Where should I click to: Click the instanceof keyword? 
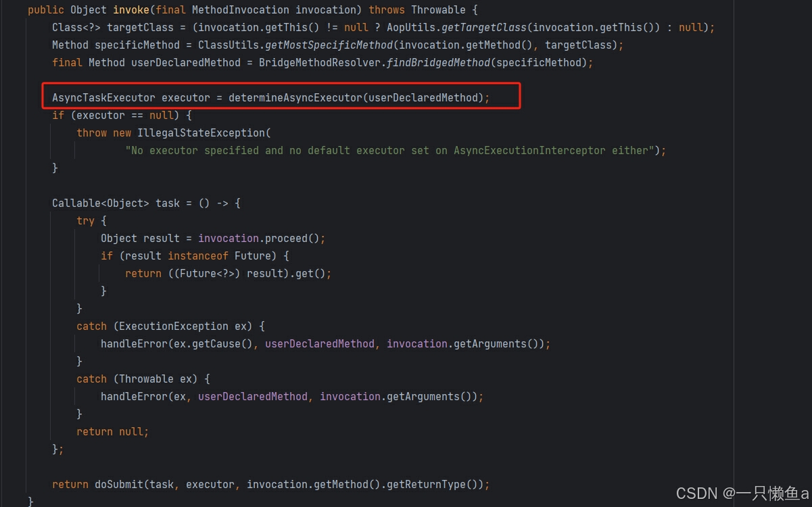pos(198,256)
